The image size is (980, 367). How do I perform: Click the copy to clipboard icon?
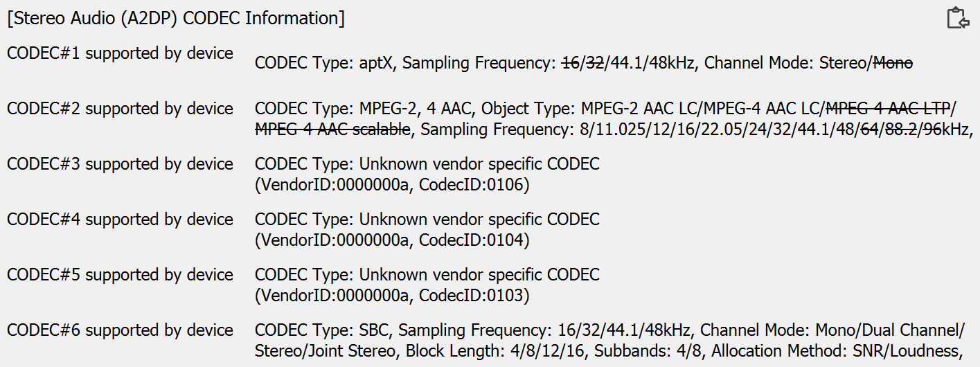pos(958,18)
